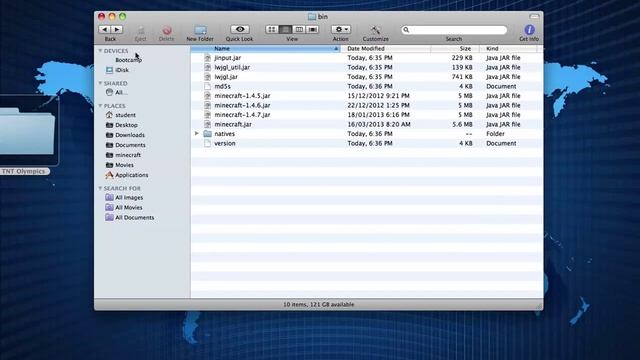
Task: Click inside the Search field
Action: [454, 30]
